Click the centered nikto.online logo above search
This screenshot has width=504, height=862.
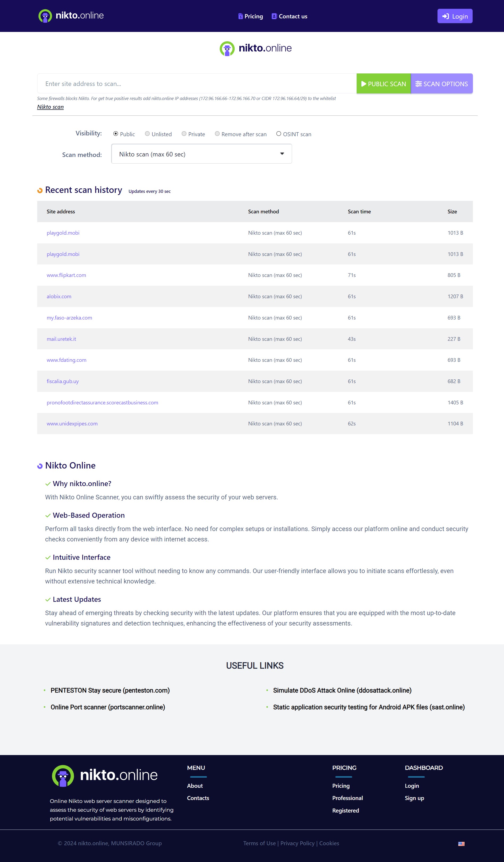point(255,48)
